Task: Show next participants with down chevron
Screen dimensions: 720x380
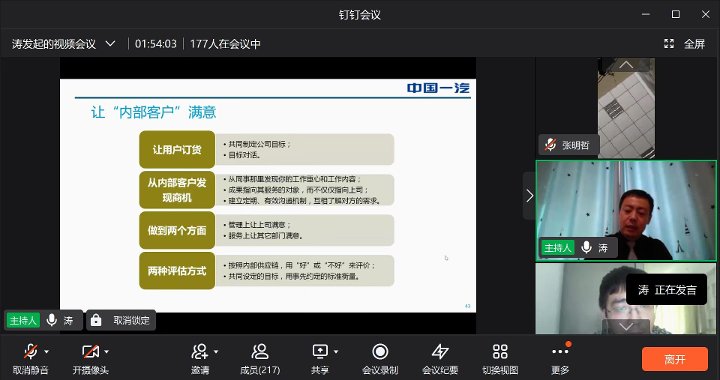Action: (x=626, y=327)
